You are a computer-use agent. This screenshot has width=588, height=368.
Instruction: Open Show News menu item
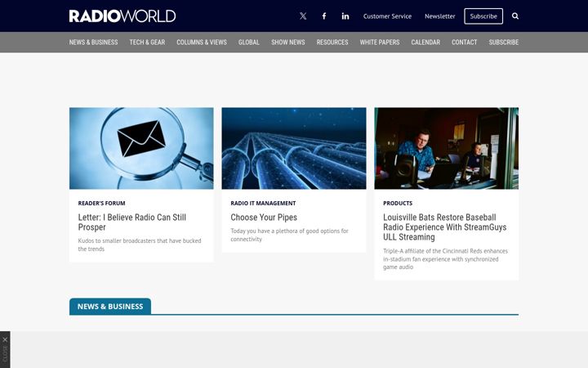coord(288,42)
